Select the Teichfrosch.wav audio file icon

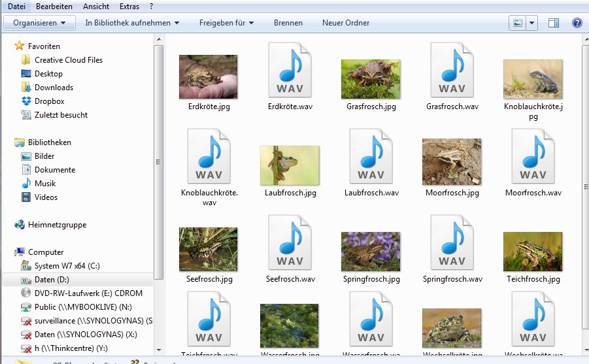click(209, 320)
